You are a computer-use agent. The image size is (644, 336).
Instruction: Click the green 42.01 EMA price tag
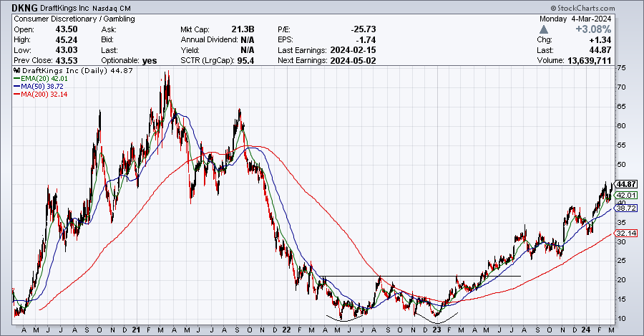pos(626,196)
